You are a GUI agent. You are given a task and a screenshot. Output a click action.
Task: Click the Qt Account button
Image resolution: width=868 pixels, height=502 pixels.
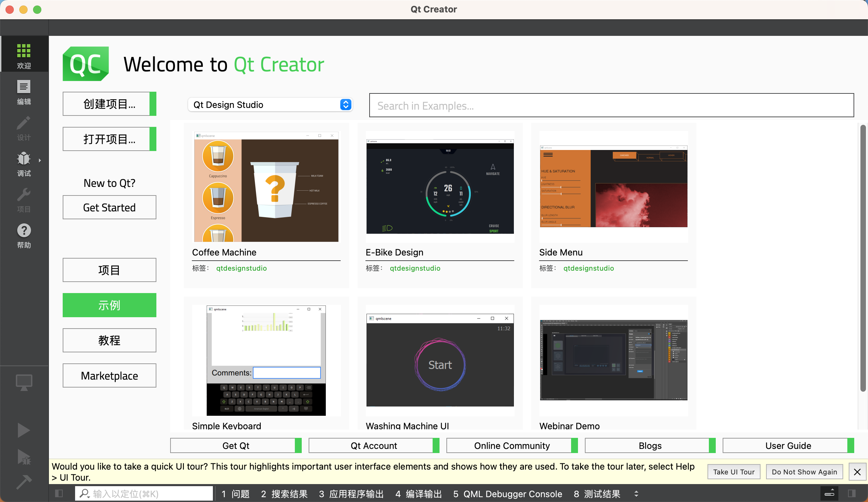pos(374,445)
